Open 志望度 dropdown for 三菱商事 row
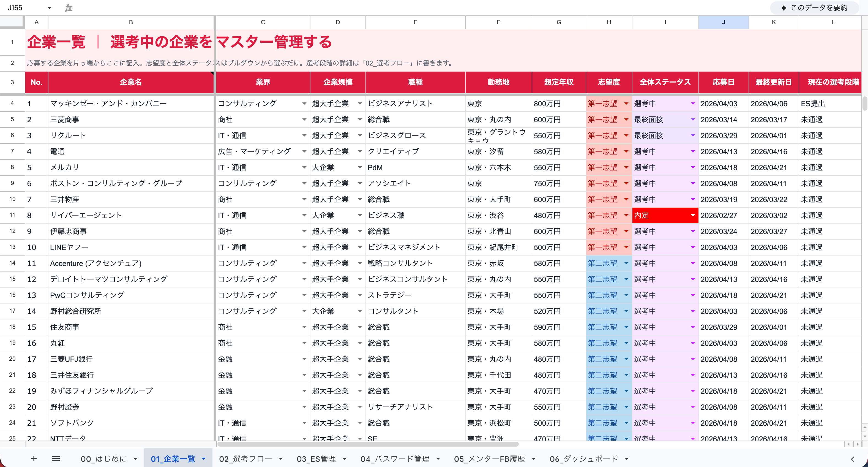Viewport: 868px width, 467px height. tap(626, 119)
